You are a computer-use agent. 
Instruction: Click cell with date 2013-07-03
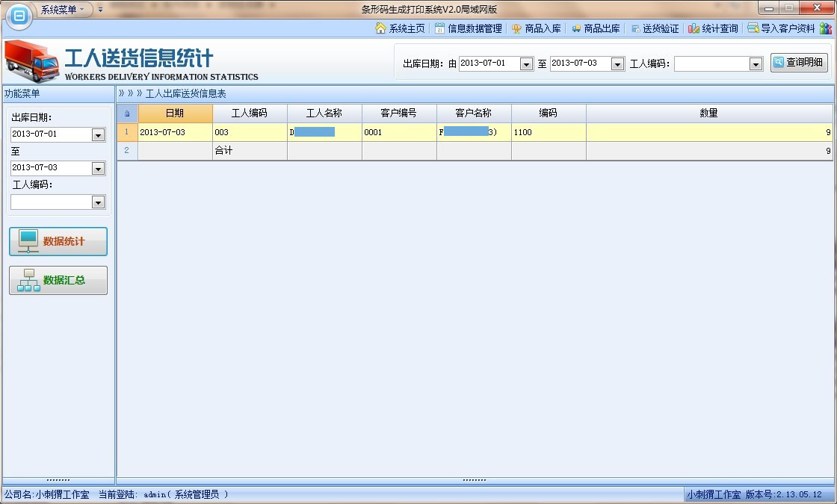click(175, 132)
